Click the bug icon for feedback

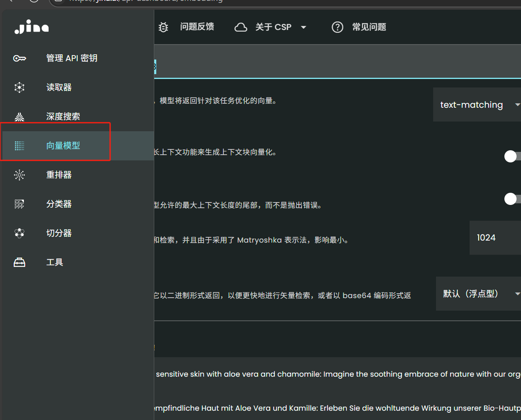[164, 27]
